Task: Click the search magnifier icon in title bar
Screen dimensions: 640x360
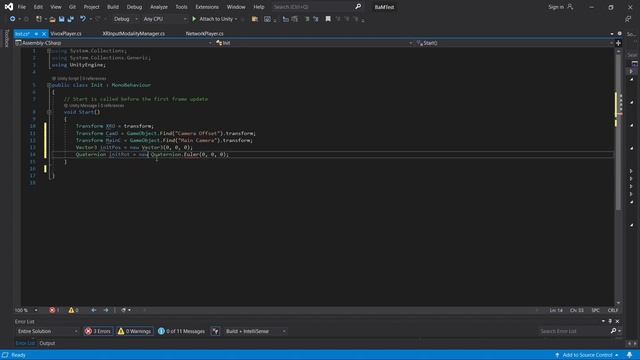Action: pos(358,7)
